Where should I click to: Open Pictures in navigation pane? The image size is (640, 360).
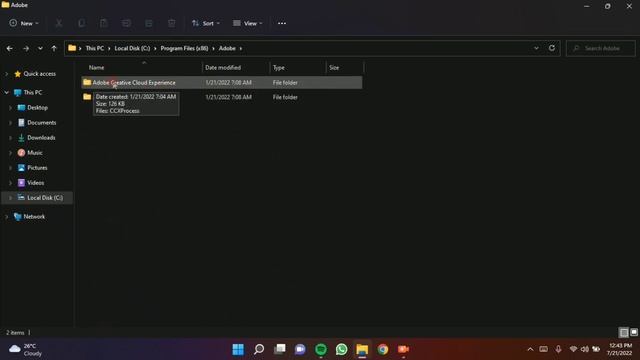click(37, 168)
